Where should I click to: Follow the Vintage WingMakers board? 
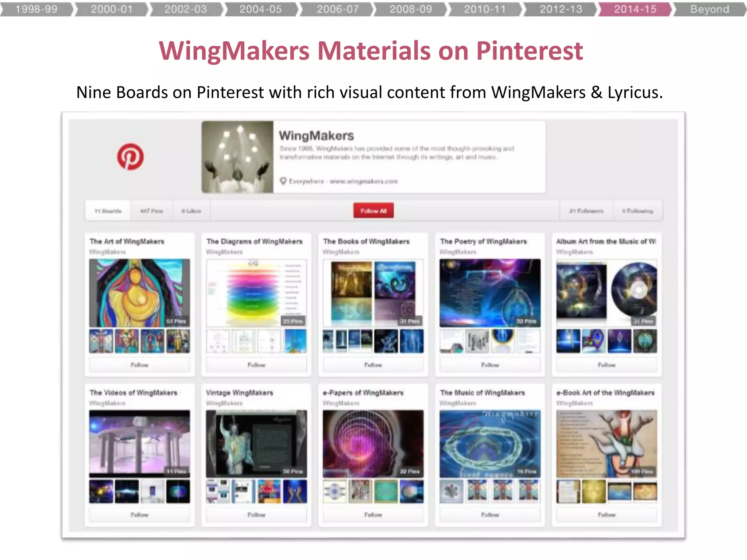coord(256,515)
